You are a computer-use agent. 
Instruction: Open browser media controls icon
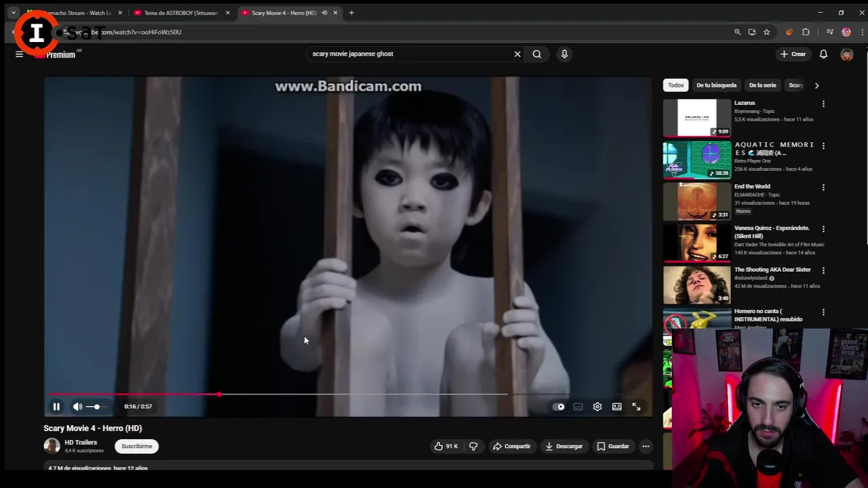829,32
